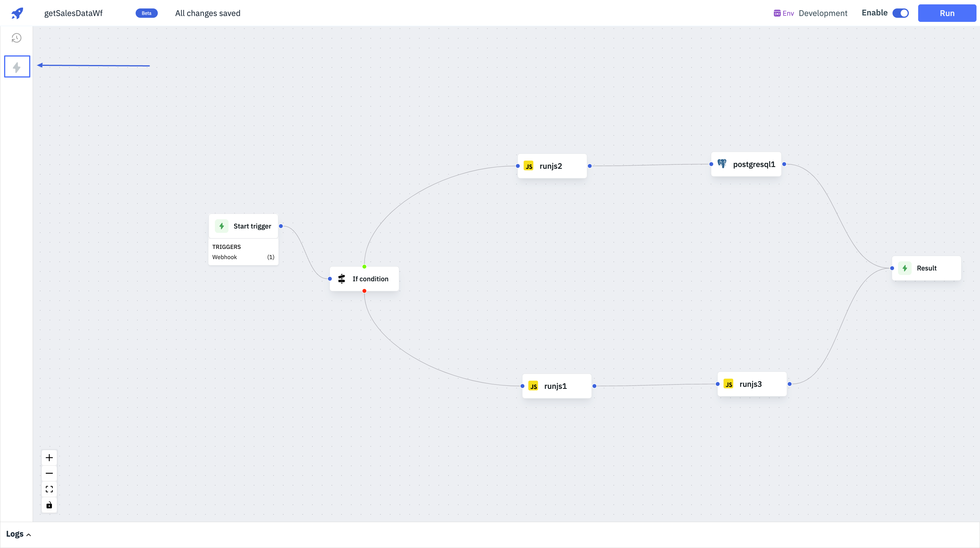
Task: Expand workflow history via clock icon
Action: [17, 38]
